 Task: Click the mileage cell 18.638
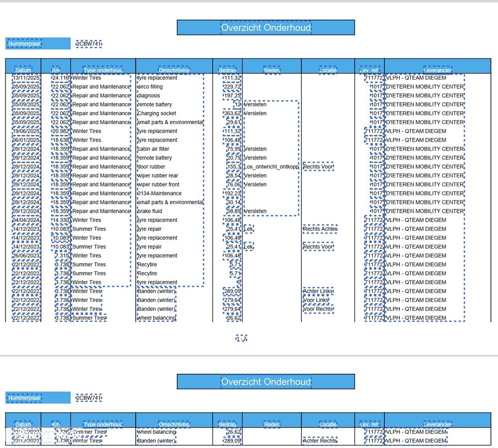[x=61, y=140]
